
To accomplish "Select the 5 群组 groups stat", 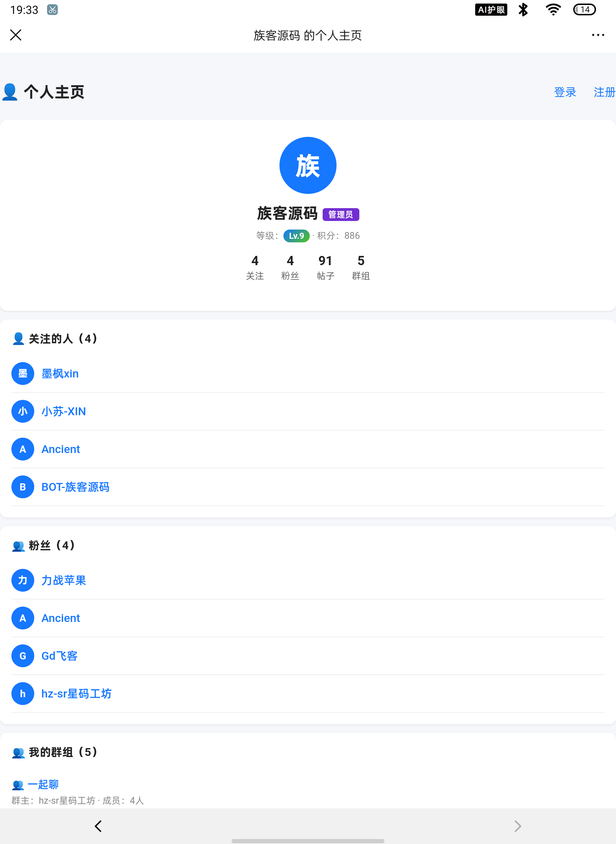I will click(361, 267).
